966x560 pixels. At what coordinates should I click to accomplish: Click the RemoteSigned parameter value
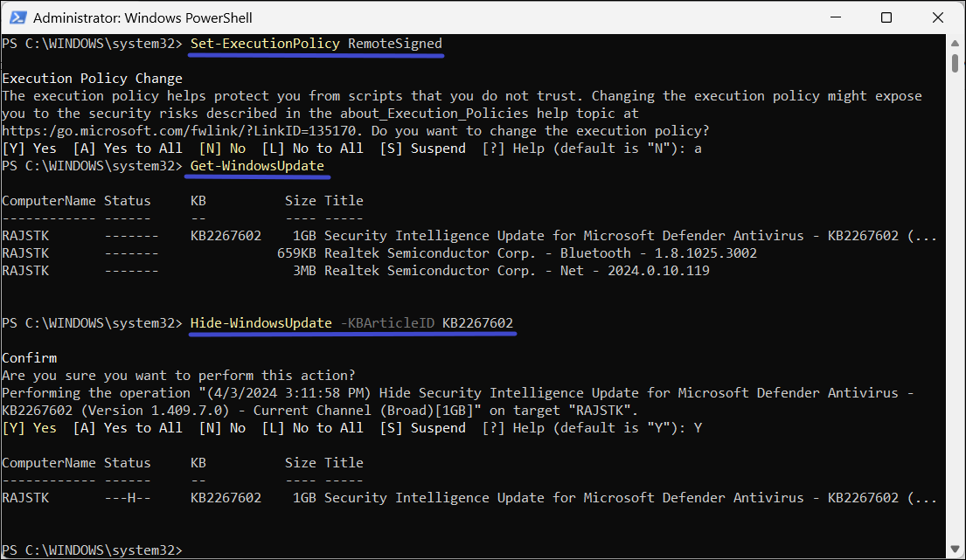coord(395,44)
